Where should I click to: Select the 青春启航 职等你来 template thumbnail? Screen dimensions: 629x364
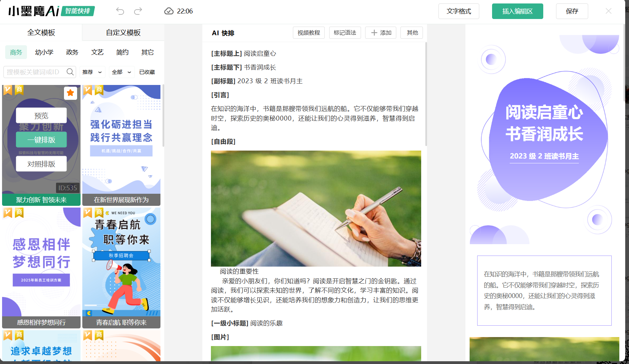pos(121,262)
